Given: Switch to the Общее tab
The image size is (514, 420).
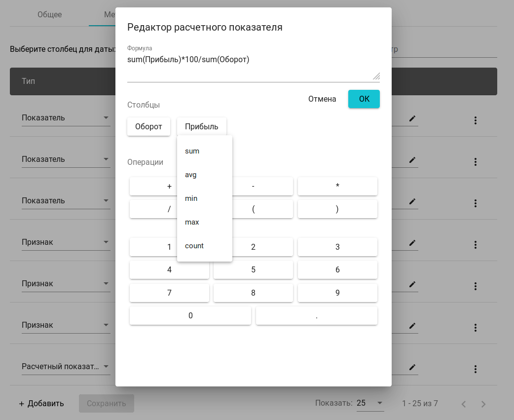Looking at the screenshot, I should [50, 14].
